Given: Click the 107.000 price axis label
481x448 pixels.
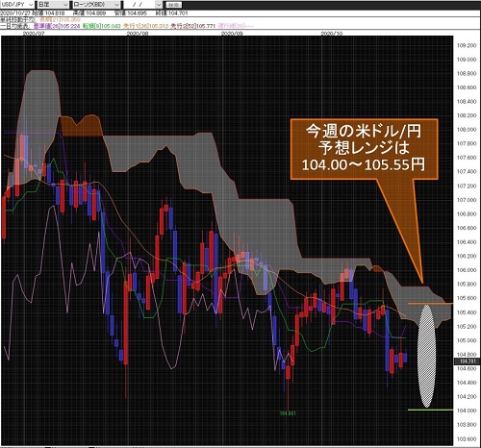Looking at the screenshot, I should point(467,200).
